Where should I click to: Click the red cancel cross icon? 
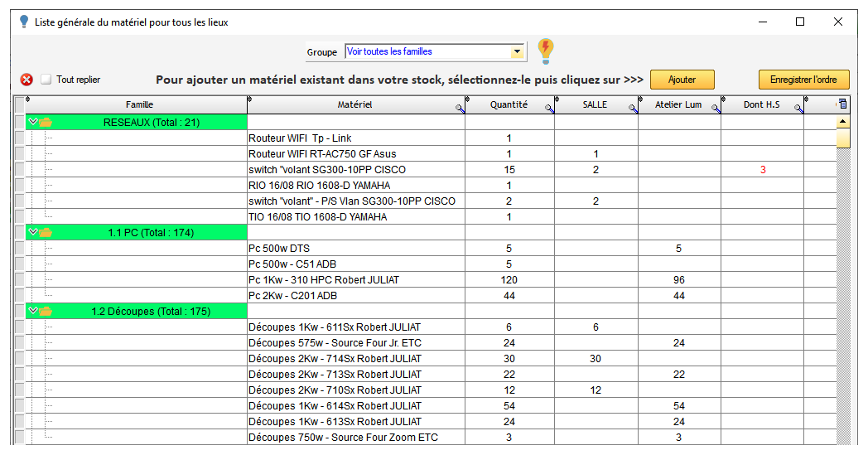point(27,80)
